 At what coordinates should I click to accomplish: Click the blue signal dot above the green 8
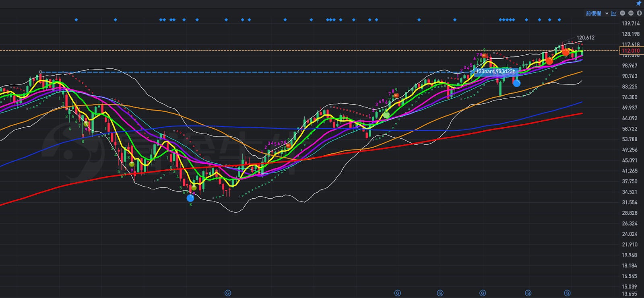190,198
